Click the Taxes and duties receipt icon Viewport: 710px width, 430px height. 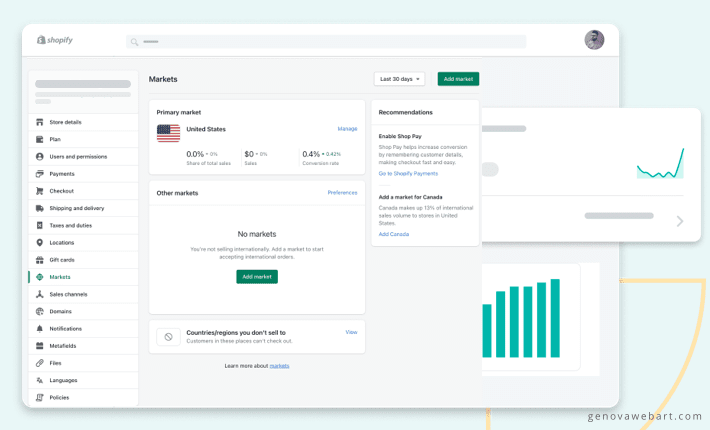[40, 225]
